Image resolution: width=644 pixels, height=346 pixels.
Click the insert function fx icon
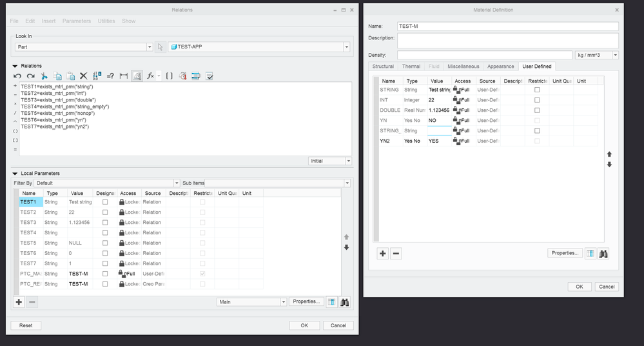click(151, 76)
